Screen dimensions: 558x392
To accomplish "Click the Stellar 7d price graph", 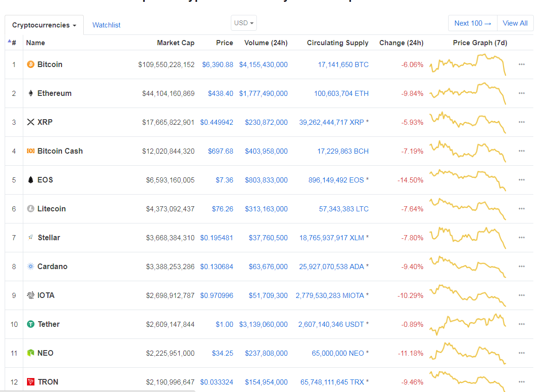I will (x=468, y=237).
